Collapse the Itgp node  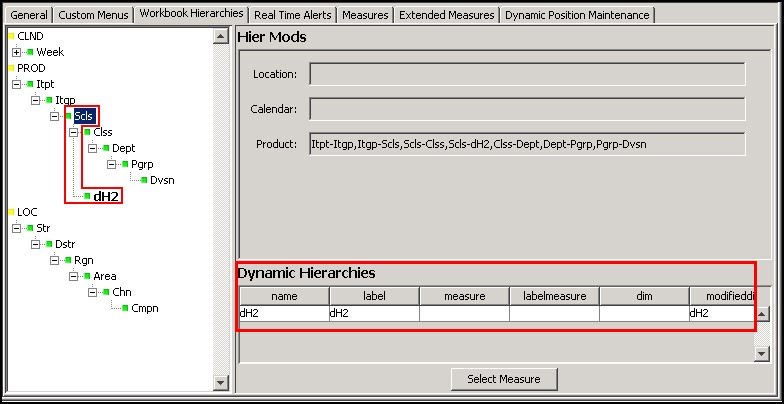[36, 100]
